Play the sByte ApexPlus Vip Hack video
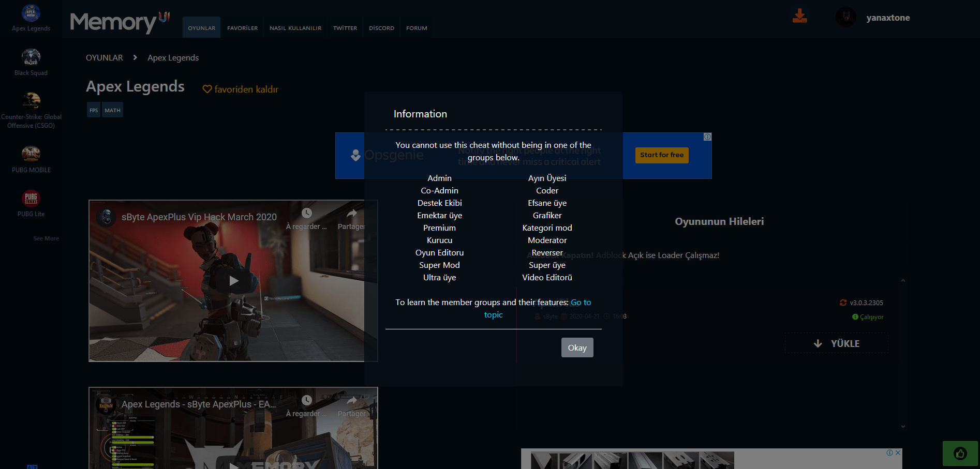980x469 pixels. (x=234, y=281)
